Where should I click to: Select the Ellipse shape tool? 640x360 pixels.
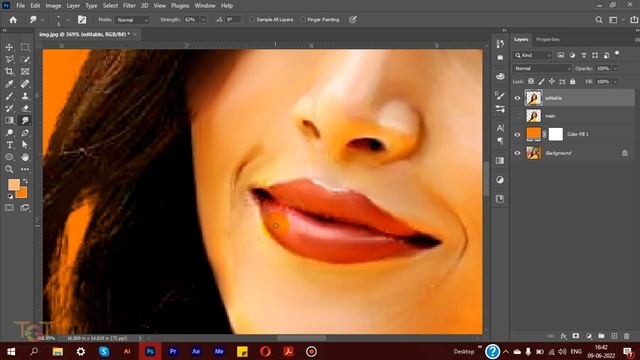(9, 157)
